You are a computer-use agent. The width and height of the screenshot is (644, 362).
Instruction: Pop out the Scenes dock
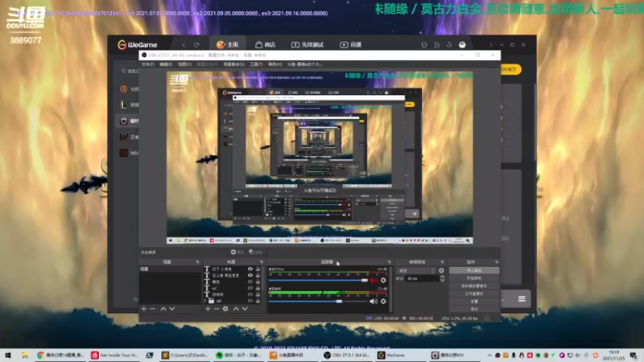[x=197, y=262]
